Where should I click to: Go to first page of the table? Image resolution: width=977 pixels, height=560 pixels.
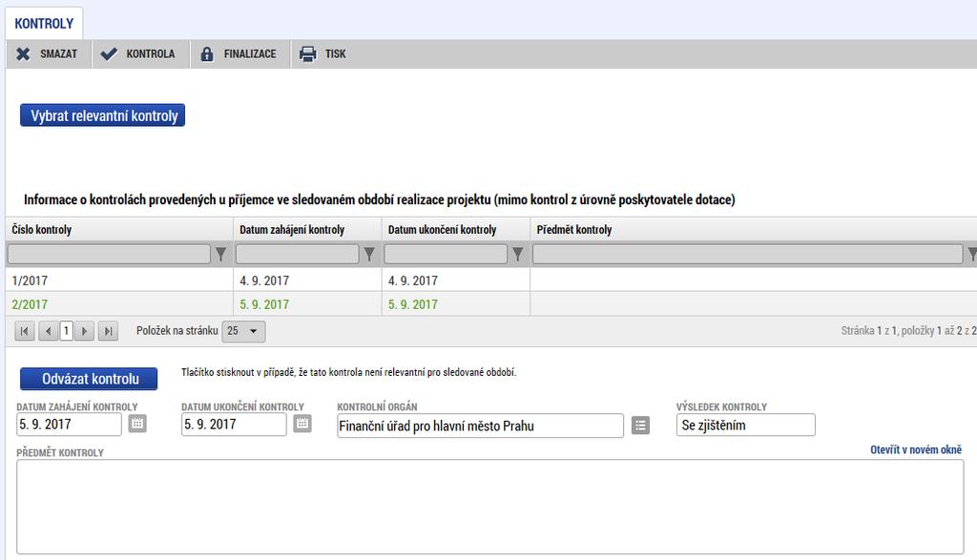point(24,331)
